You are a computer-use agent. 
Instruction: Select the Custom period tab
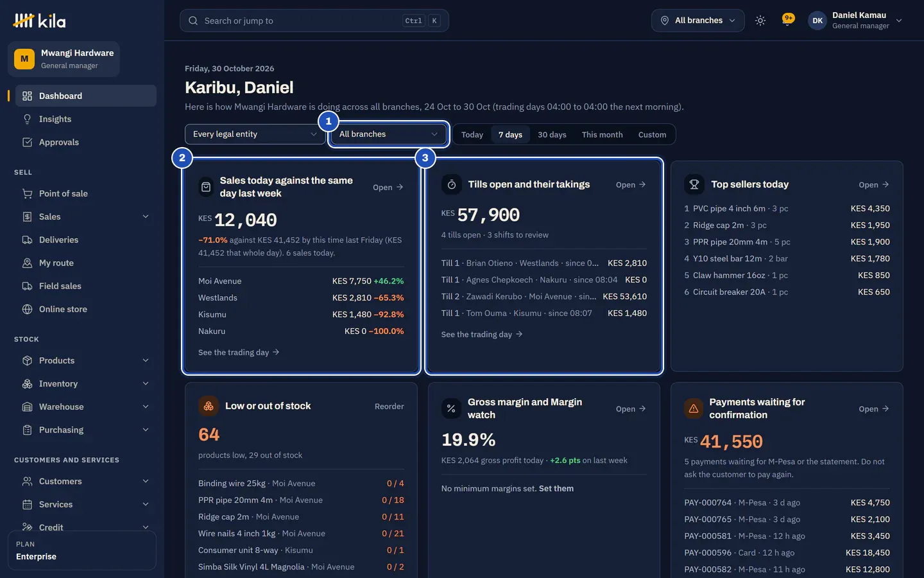(652, 135)
